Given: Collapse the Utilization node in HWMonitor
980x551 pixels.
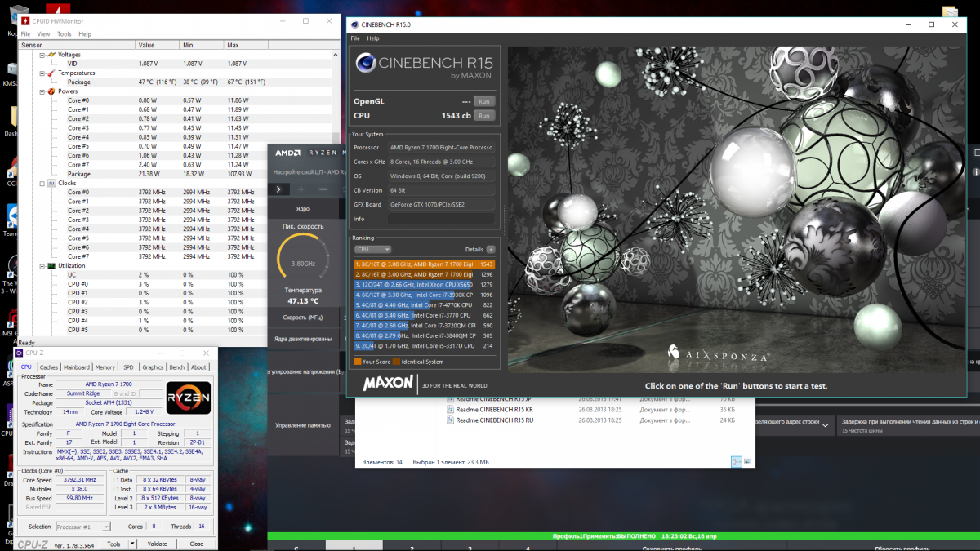Looking at the screenshot, I should pyautogui.click(x=41, y=265).
